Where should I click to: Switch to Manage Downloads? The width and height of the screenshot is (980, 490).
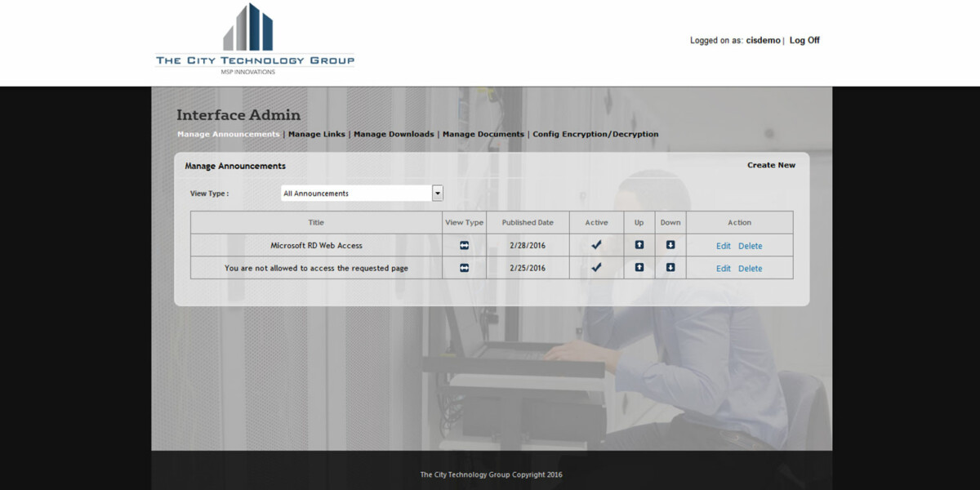(394, 134)
